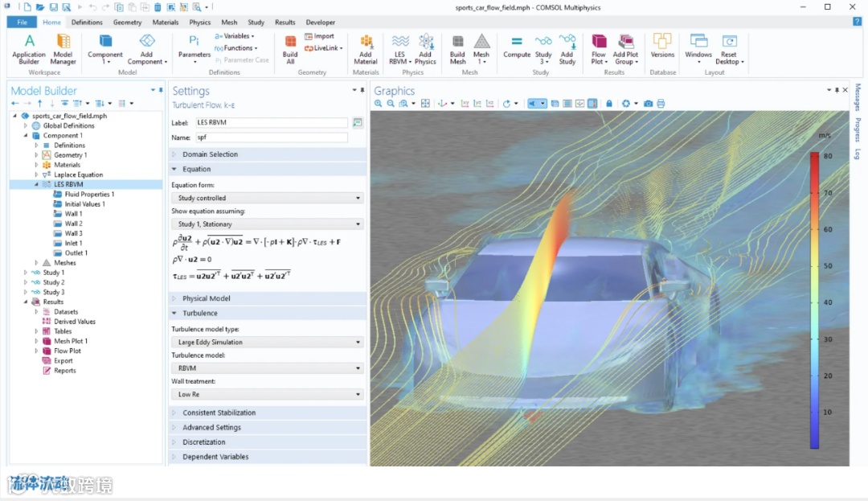Click the move up arrow in Model Builder
The width and height of the screenshot is (868, 501).
(40, 104)
